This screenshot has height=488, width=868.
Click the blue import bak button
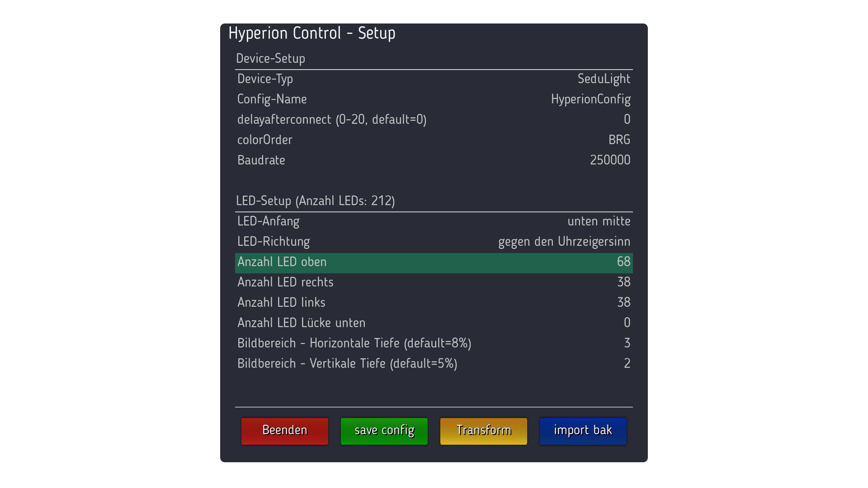583,431
